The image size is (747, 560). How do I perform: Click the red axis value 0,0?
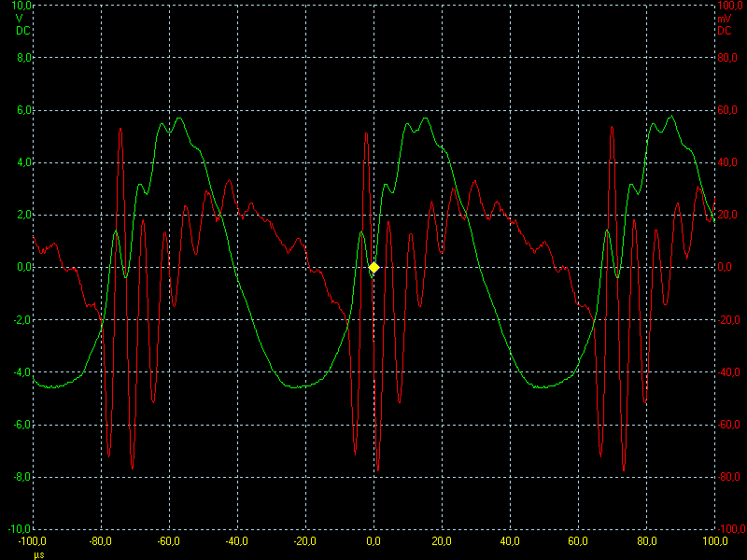click(x=725, y=267)
